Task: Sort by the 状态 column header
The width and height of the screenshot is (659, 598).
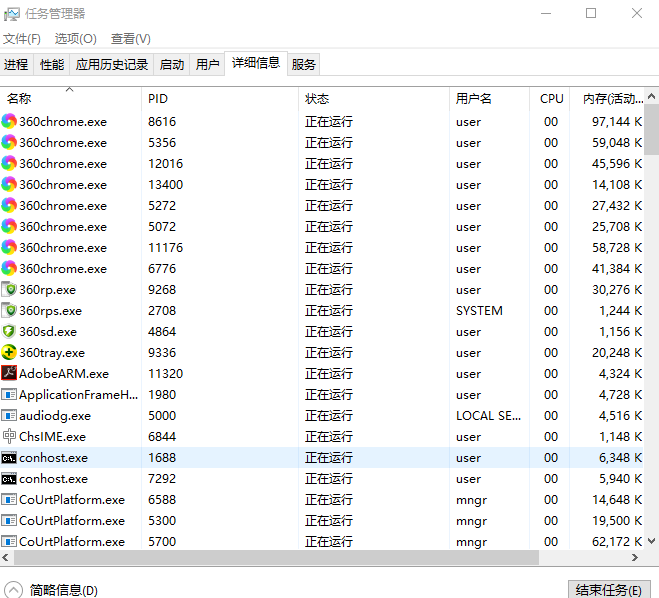Action: coord(374,99)
